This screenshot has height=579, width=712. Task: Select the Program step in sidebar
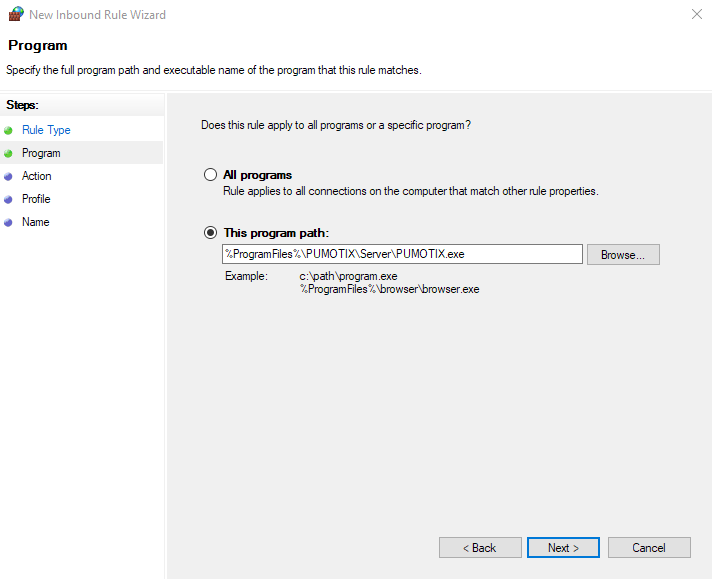pyautogui.click(x=41, y=153)
